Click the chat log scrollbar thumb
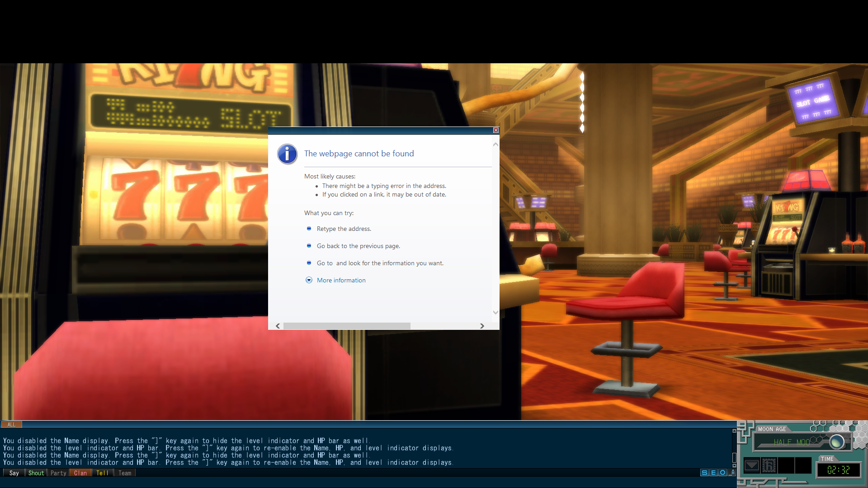Viewport: 868px width, 488px height. click(734, 458)
